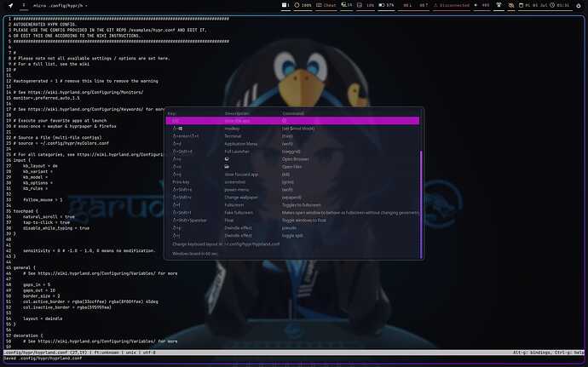Screen dimensions: 588x367
Task: Click the Key column header in the popup
Action: point(171,113)
